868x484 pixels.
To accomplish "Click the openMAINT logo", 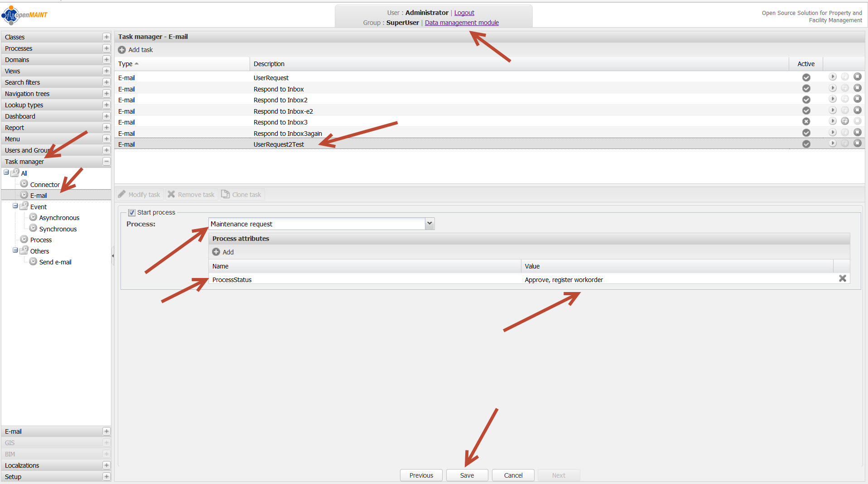I will coord(25,15).
